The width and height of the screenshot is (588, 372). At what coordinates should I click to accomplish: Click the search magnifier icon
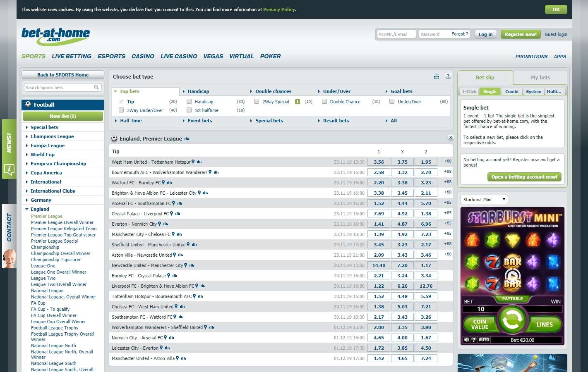(x=96, y=87)
